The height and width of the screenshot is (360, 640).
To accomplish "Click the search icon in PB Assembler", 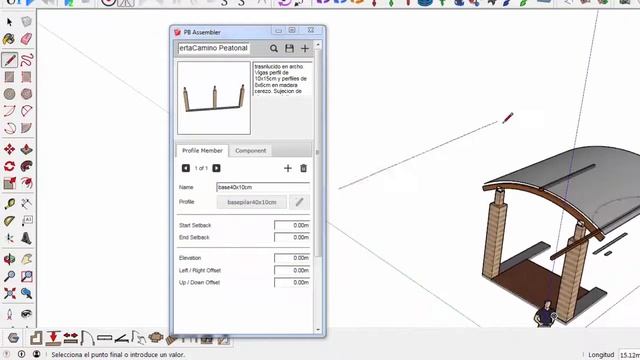I will (x=273, y=49).
